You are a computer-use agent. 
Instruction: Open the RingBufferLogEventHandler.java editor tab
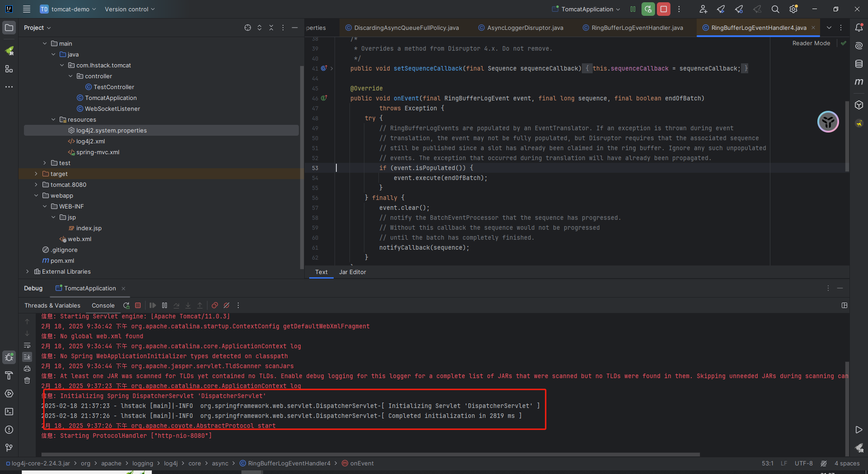click(637, 28)
